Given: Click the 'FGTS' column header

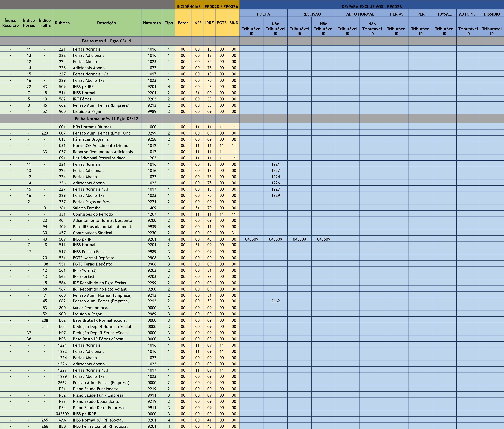Looking at the screenshot, I should click(x=222, y=23).
